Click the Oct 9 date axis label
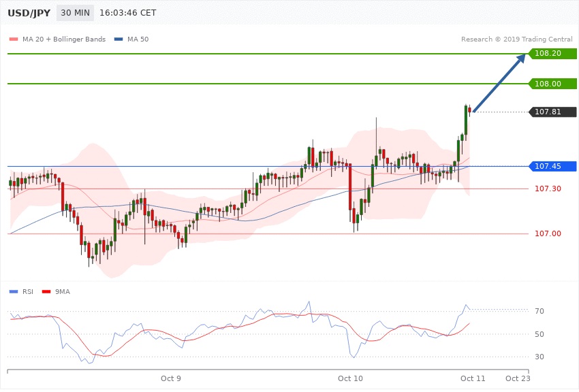Viewport: 579px width, 392px height. tap(171, 378)
